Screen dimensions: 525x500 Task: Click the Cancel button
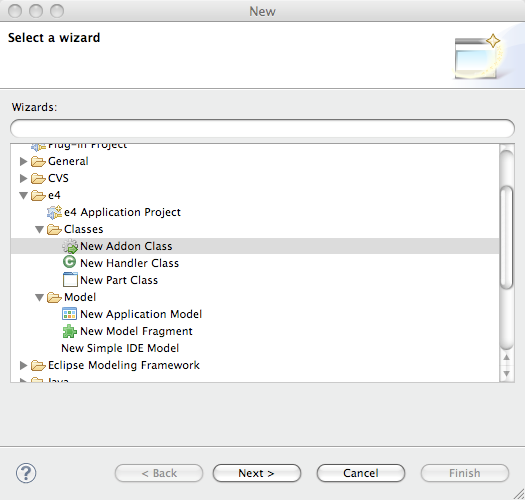click(x=361, y=473)
